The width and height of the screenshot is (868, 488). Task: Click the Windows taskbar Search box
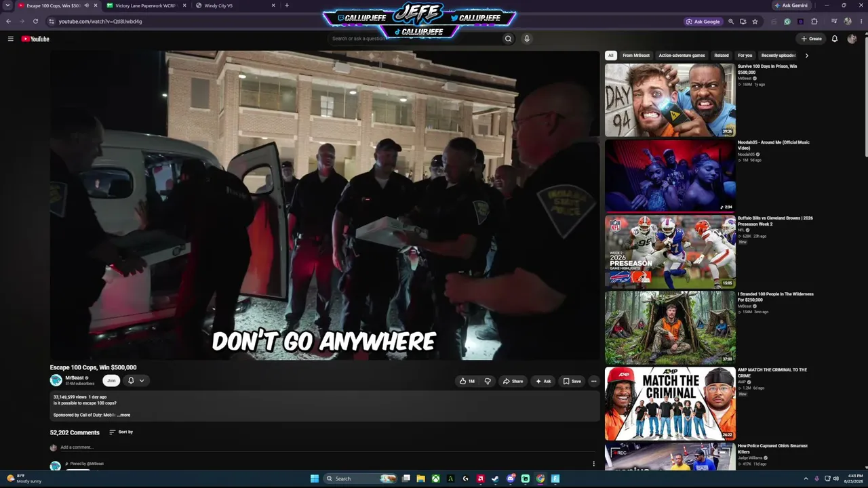click(x=359, y=479)
